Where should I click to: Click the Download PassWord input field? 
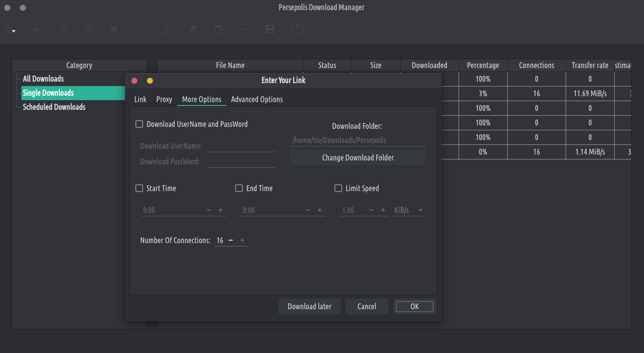[x=241, y=161]
